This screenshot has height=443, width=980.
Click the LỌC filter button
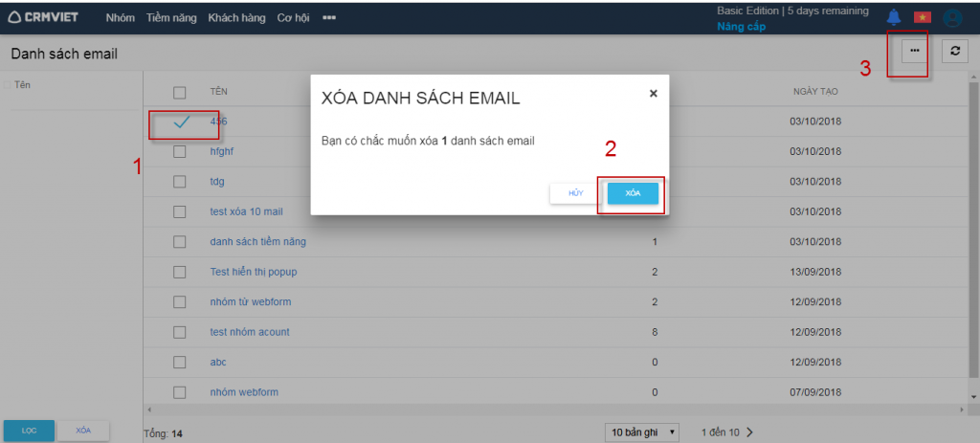click(29, 431)
